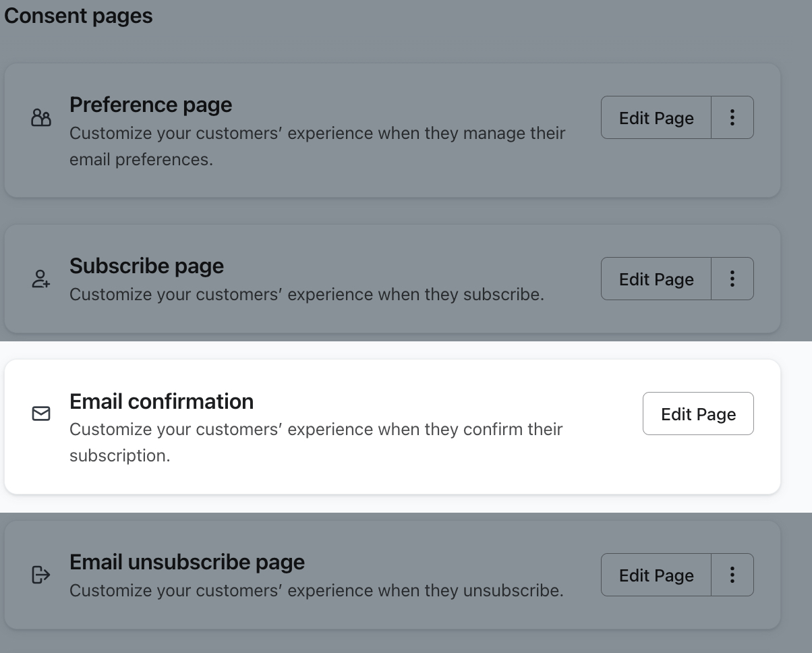This screenshot has height=653, width=812.
Task: Click the Email confirmation description text
Action: pyautogui.click(x=316, y=442)
